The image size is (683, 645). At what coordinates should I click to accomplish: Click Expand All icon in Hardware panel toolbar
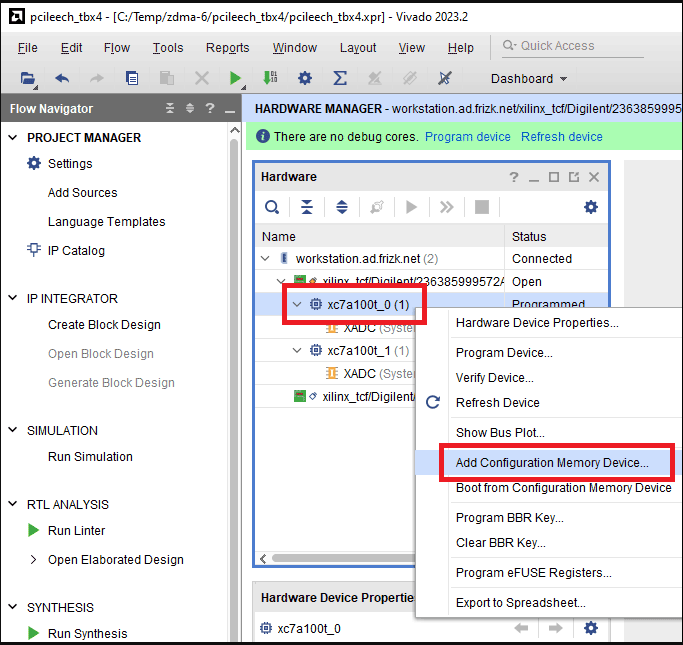coord(342,207)
